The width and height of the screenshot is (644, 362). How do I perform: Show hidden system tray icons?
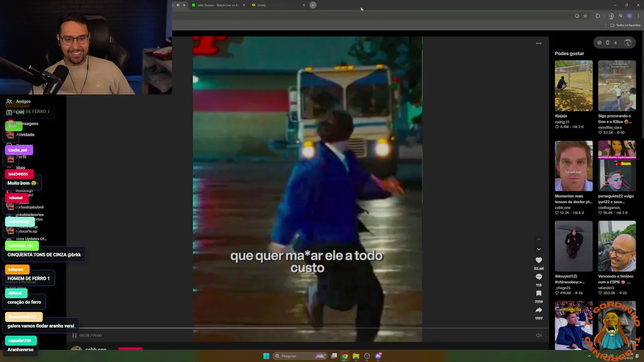[x=589, y=356]
